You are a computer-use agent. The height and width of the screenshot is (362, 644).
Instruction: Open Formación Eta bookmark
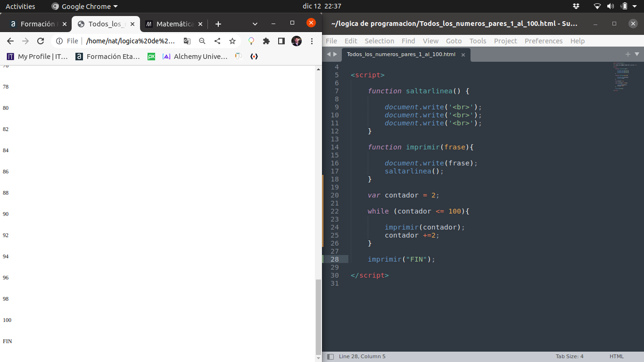(107, 57)
